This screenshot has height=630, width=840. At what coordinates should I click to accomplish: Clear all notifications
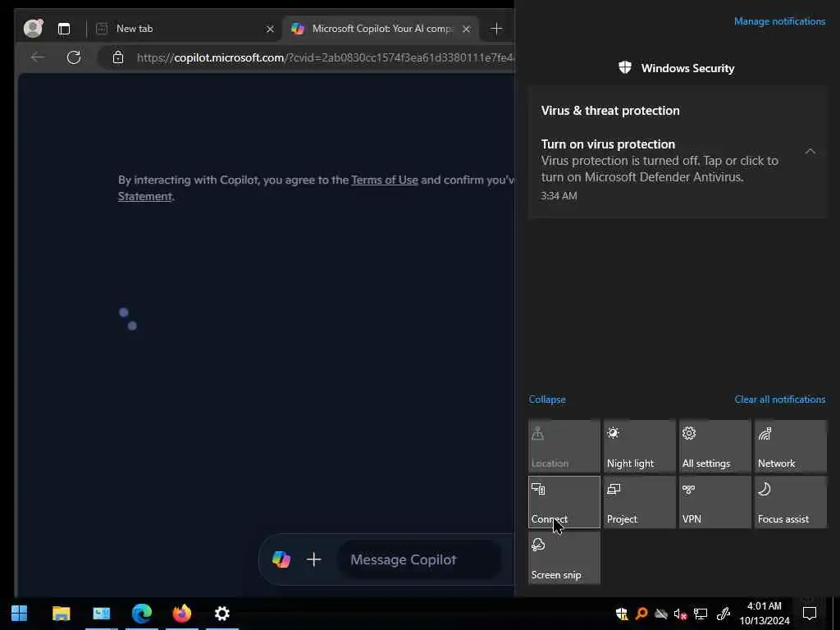click(779, 399)
